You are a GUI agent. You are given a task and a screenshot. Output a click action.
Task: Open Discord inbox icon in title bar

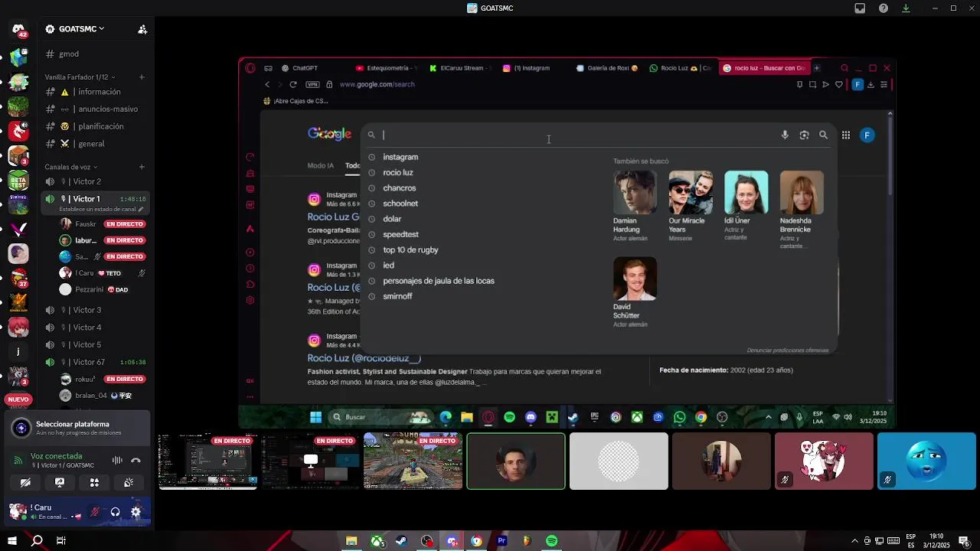(860, 8)
